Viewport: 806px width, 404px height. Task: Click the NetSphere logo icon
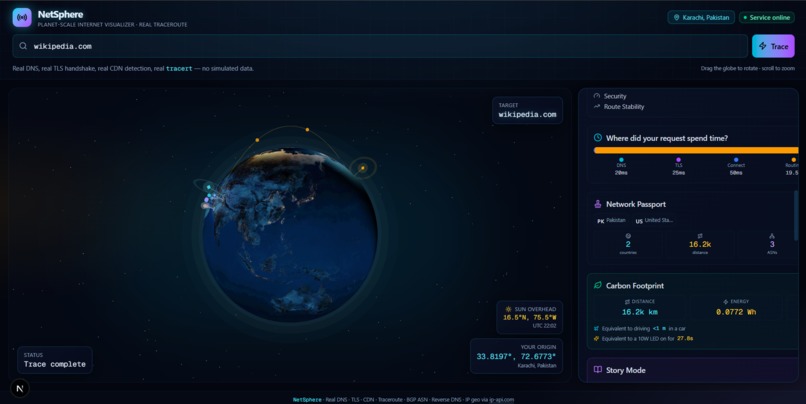click(22, 17)
